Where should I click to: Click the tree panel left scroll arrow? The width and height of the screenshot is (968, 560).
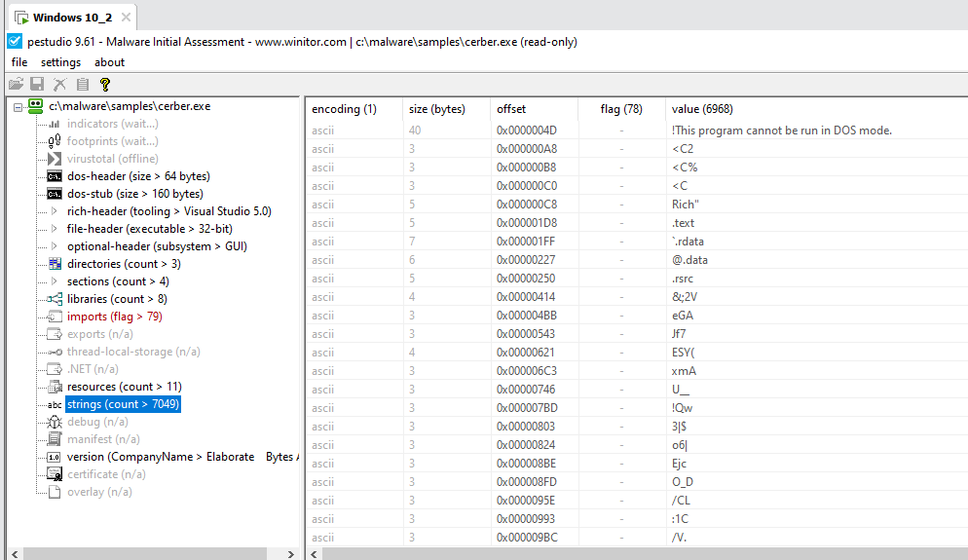click(x=15, y=554)
